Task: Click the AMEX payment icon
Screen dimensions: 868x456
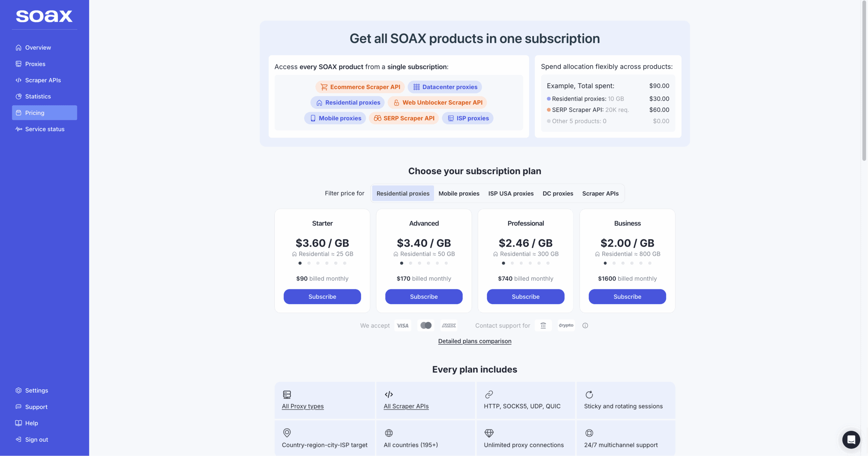Action: (x=449, y=325)
